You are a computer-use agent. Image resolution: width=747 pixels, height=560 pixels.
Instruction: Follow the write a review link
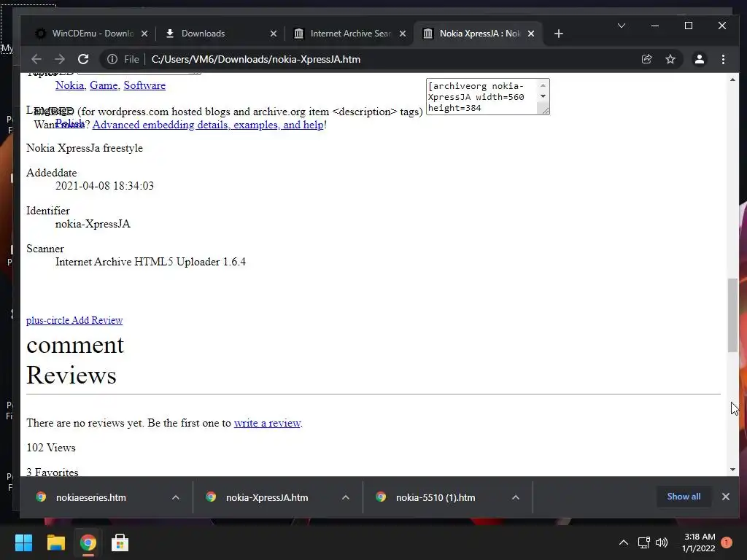click(x=267, y=423)
